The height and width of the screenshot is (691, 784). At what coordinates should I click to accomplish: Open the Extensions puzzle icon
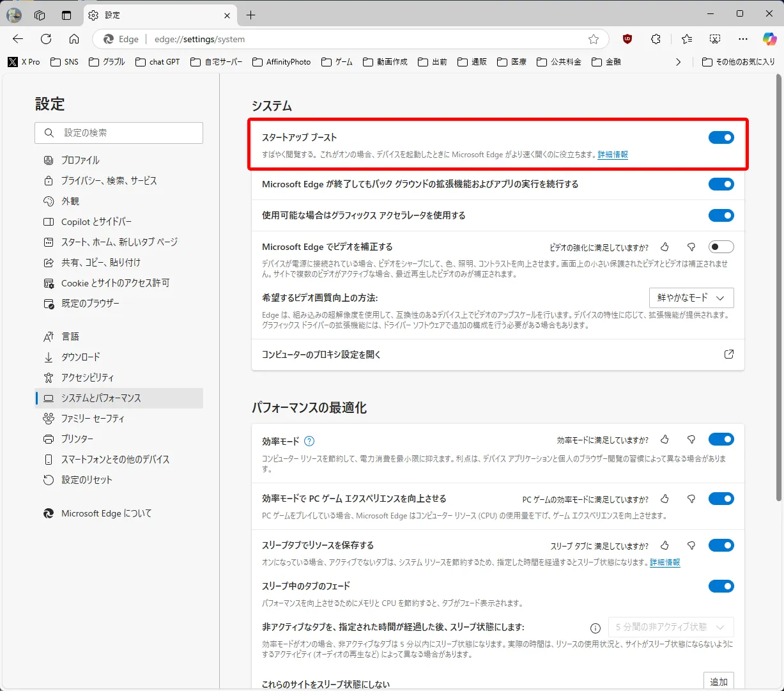click(x=656, y=39)
